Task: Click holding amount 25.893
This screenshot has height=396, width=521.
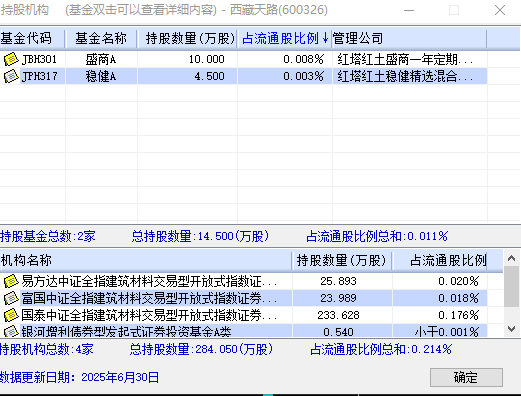Action: tap(338, 281)
